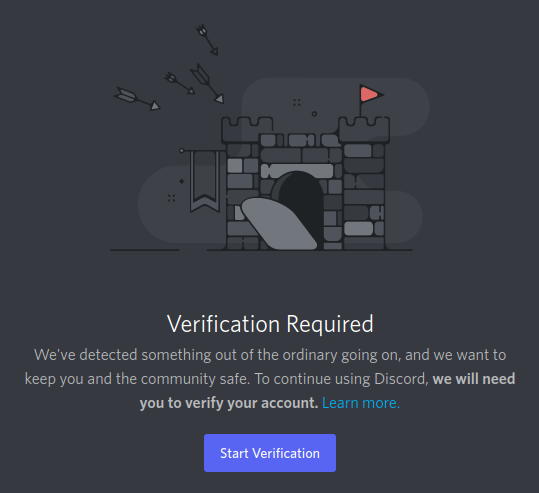
Task: Click the bold "you to verify your account." text
Action: 229,403
